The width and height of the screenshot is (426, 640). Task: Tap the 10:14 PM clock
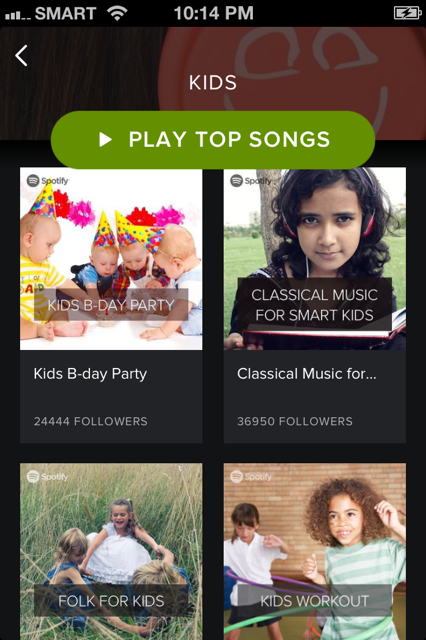213,13
